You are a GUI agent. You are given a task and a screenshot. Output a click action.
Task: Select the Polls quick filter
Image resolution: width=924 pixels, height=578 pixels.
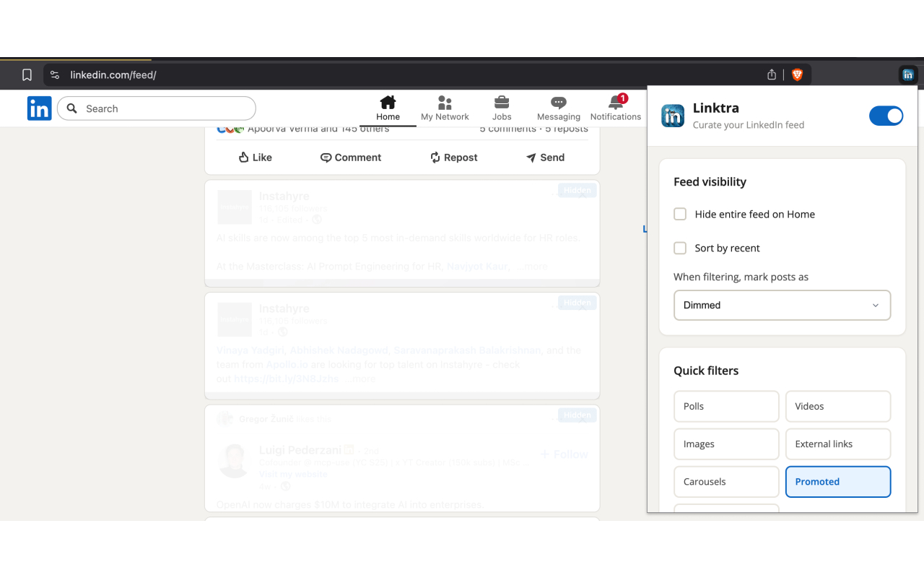[726, 406]
